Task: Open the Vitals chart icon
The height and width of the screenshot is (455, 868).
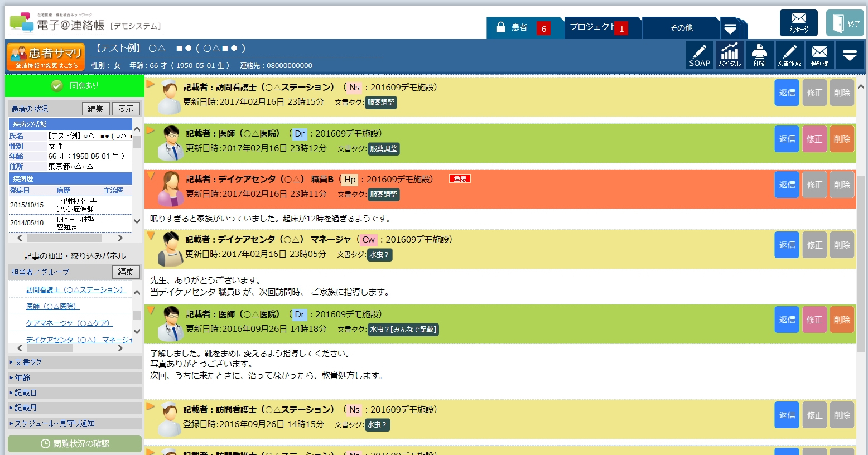Action: (729, 55)
